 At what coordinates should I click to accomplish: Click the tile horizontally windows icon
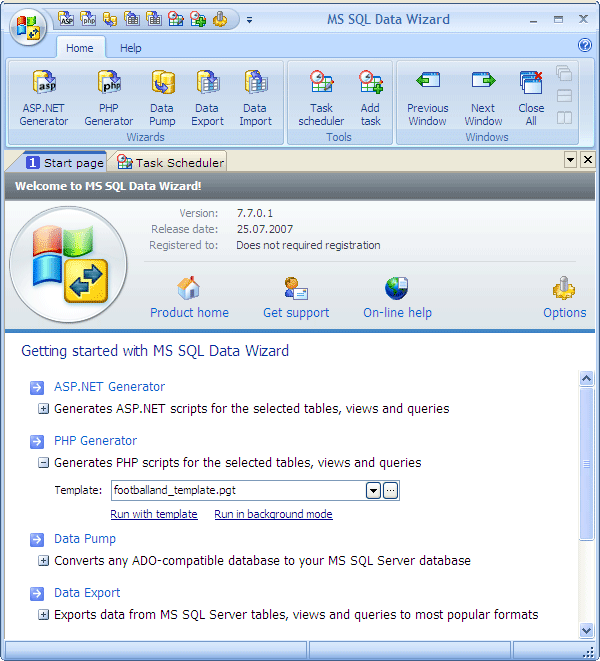pyautogui.click(x=564, y=96)
